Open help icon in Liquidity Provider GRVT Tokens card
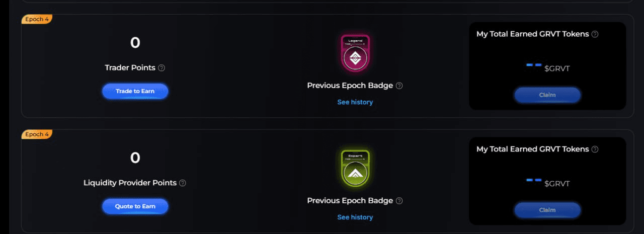This screenshot has height=234, width=644. point(595,149)
